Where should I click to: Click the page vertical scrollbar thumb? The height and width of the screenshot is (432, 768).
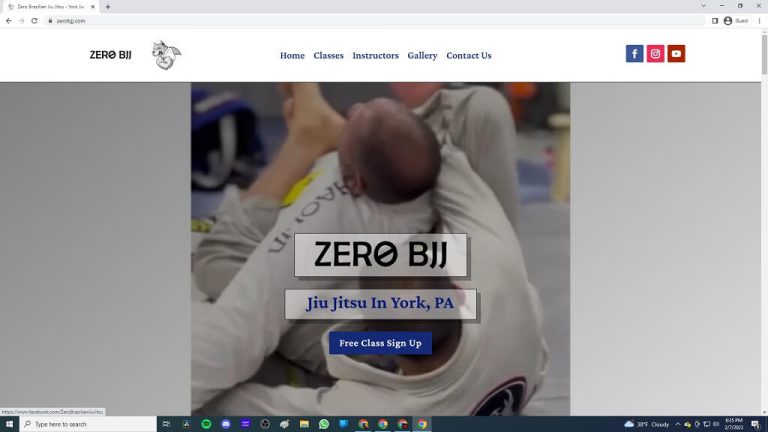tap(764, 55)
